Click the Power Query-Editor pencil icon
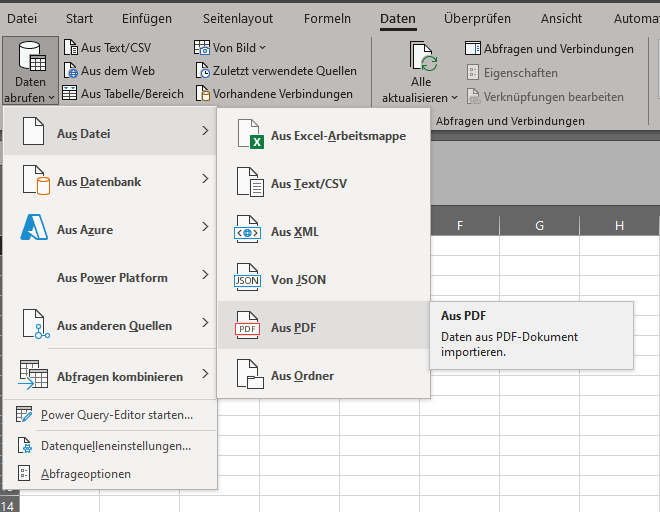Screen dimensions: 660x512 pos(24,414)
